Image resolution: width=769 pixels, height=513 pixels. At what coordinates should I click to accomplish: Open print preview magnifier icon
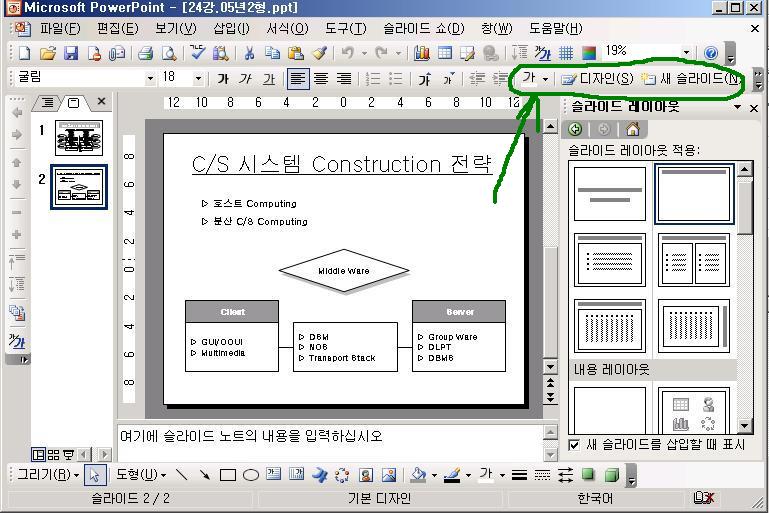point(169,53)
